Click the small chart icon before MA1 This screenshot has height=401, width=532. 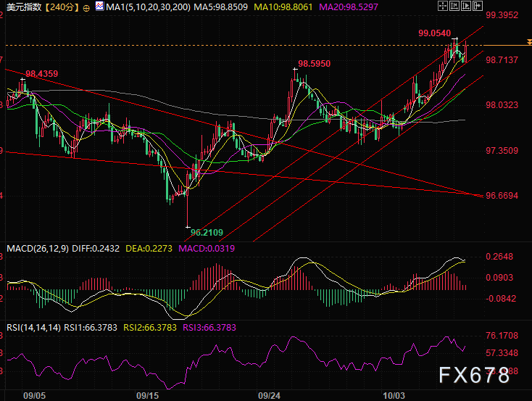100,7
